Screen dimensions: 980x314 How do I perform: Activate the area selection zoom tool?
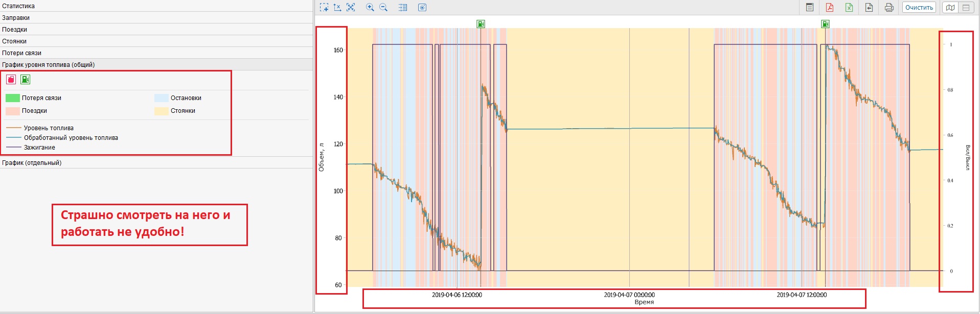pos(324,7)
